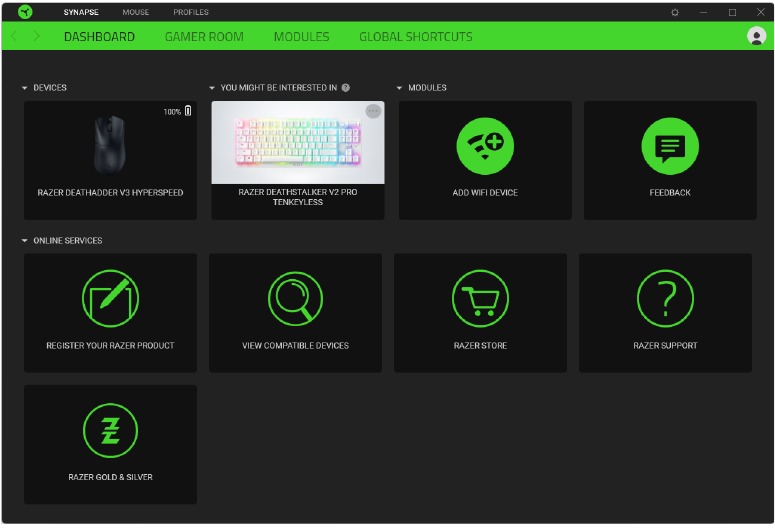This screenshot has width=775, height=528.
Task: Open the Global Shortcuts tab
Action: tap(416, 37)
